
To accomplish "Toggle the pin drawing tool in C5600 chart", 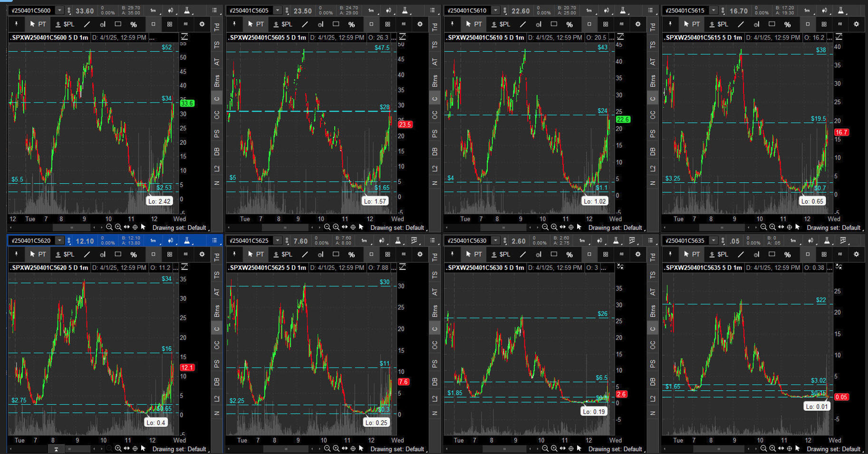I will [x=16, y=24].
